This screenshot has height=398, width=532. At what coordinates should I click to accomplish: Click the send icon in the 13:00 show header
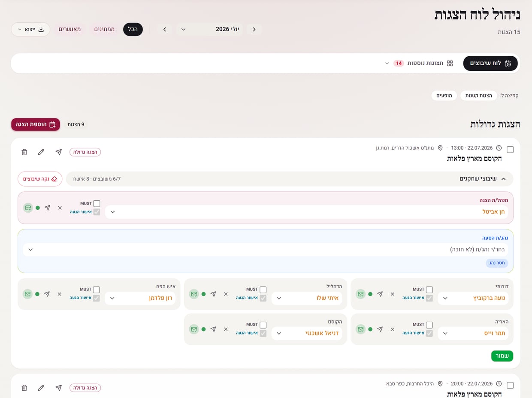point(59,152)
